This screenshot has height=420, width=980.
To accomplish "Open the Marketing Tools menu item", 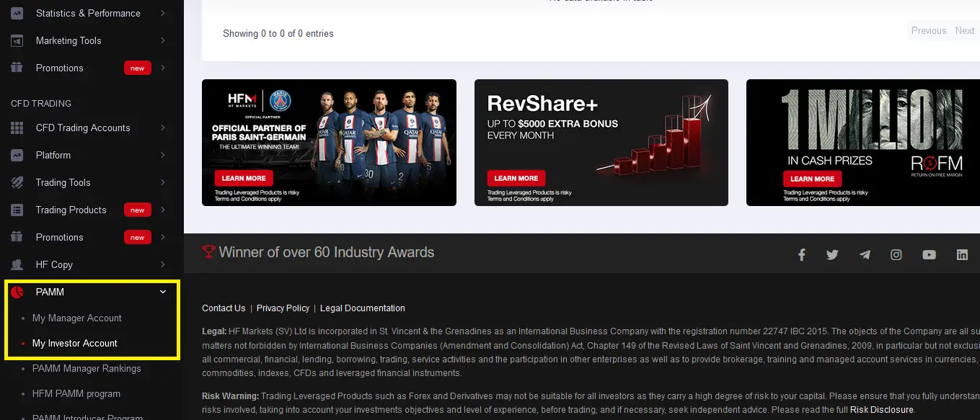I will tap(69, 40).
